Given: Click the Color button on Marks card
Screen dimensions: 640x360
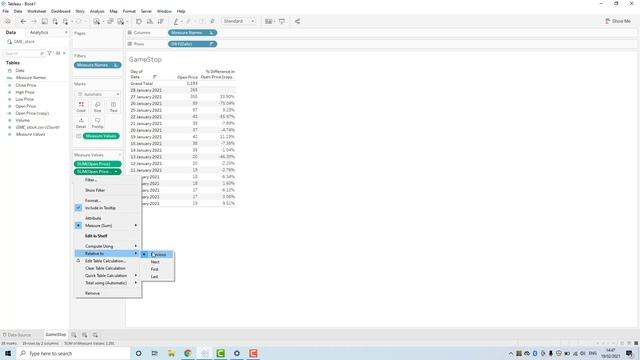Looking at the screenshot, I should tap(81, 107).
